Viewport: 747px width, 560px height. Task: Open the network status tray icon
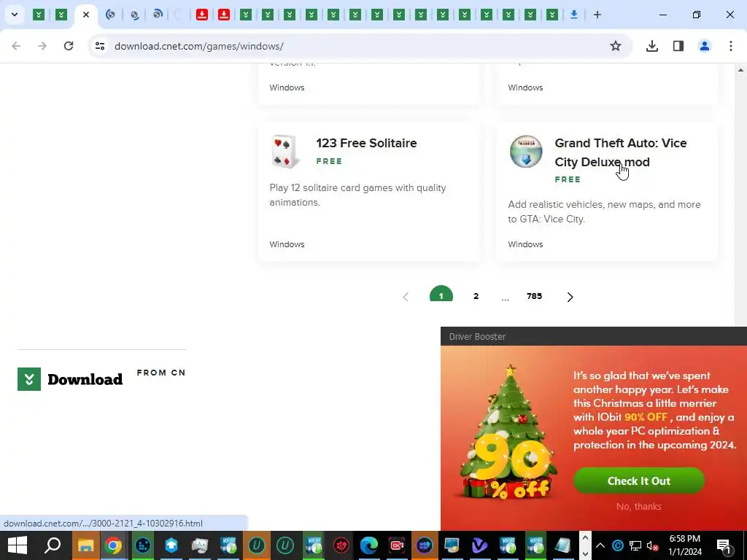[x=635, y=545]
